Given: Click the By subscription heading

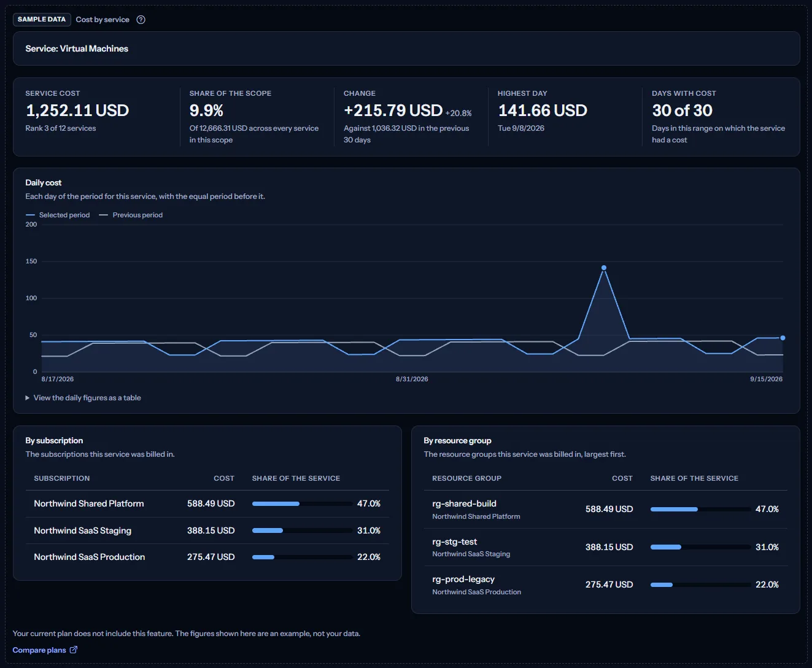Looking at the screenshot, I should click(54, 440).
